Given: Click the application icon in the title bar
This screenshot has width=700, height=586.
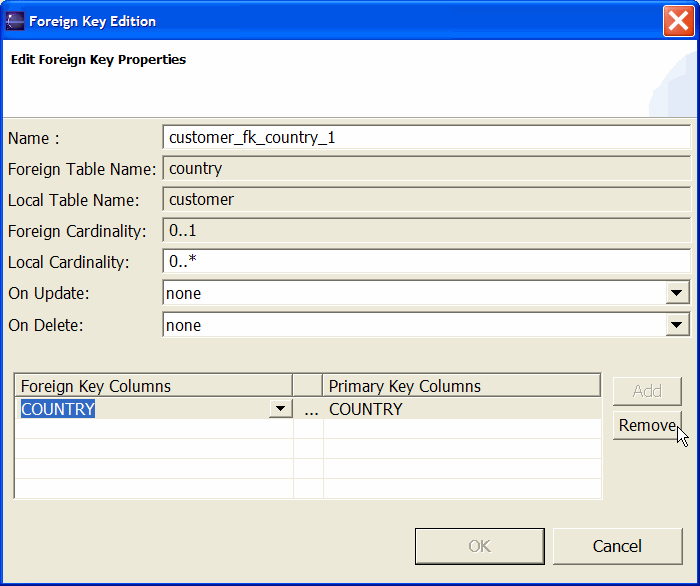Looking at the screenshot, I should (x=15, y=21).
